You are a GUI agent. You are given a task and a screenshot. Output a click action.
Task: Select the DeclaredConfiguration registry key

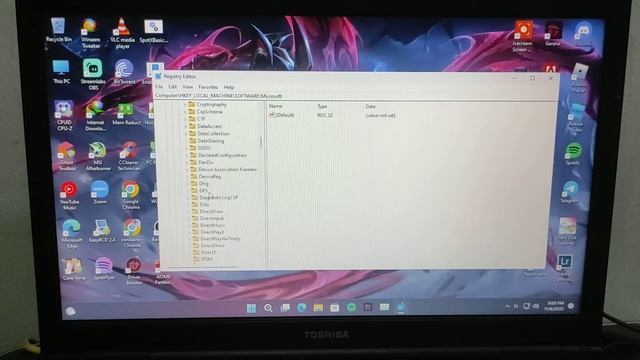tap(222, 155)
